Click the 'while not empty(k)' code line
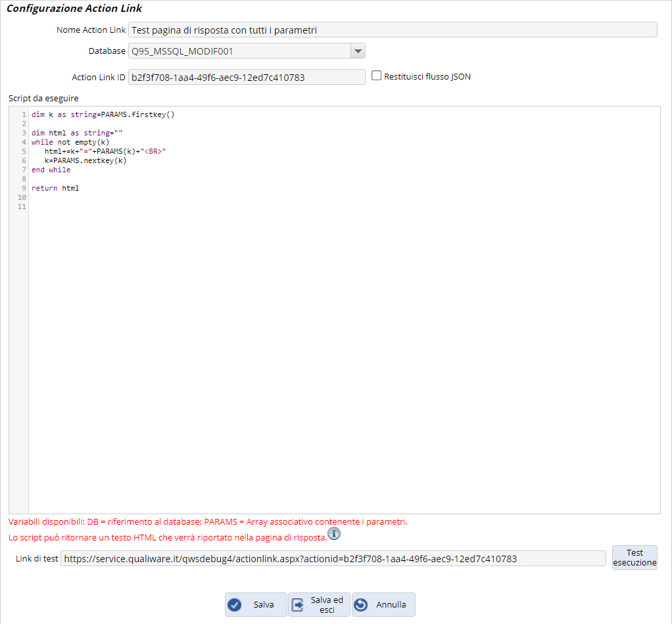Screen dimensions: 672x624 tap(70, 142)
